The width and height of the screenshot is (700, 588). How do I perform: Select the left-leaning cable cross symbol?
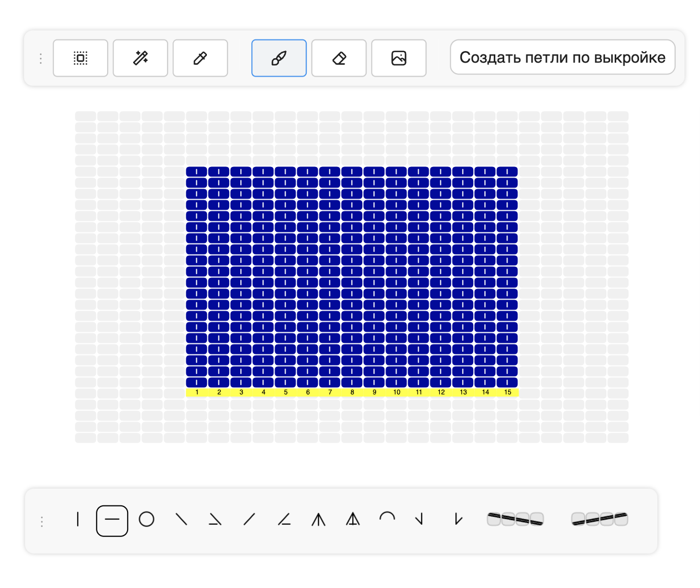tap(515, 520)
